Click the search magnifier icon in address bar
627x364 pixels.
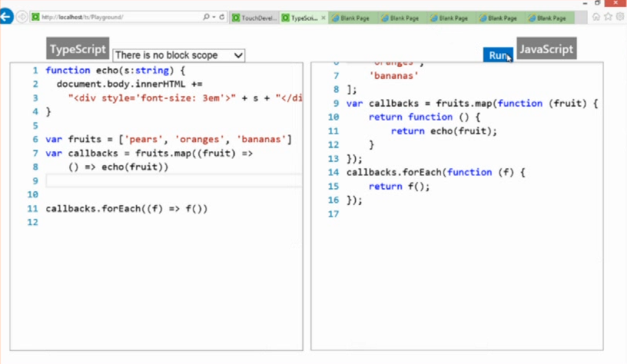[x=206, y=17]
